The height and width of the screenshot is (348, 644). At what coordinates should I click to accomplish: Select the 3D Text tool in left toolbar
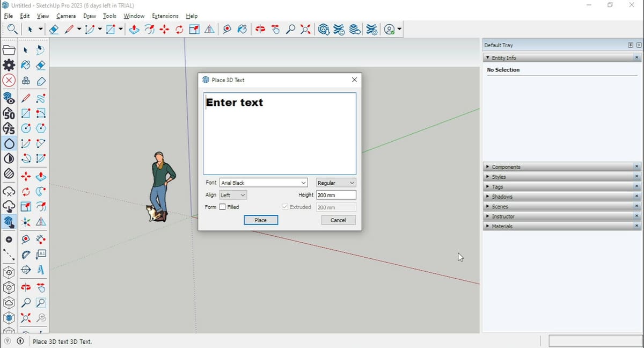click(41, 270)
